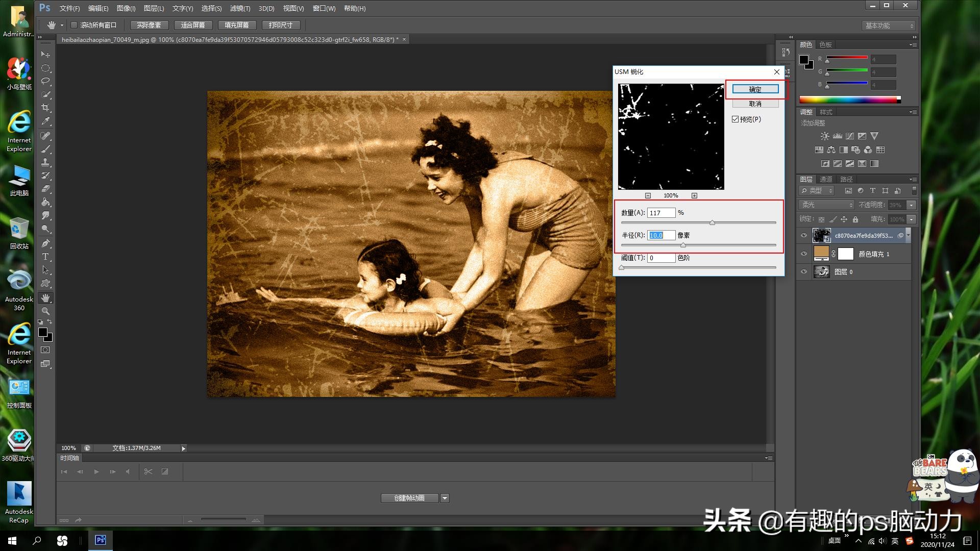Click the 适合屏幕 fit screen button
This screenshot has width=980, height=551.
click(193, 25)
